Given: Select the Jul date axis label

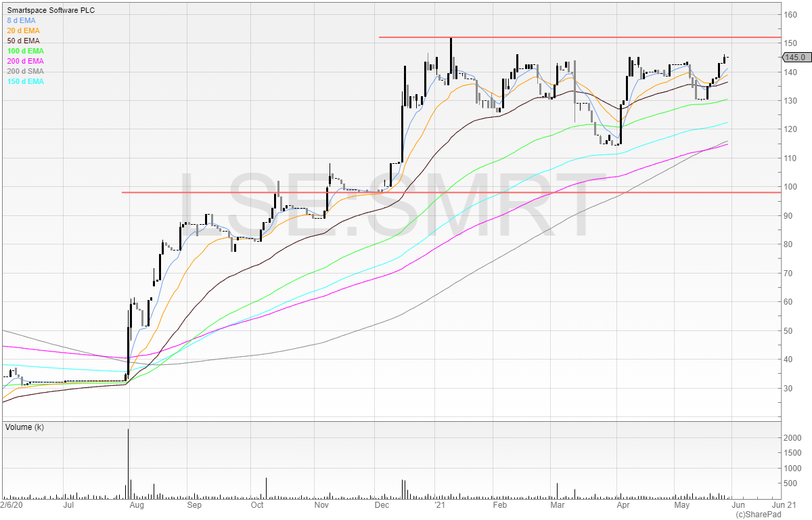Looking at the screenshot, I should tap(68, 505).
